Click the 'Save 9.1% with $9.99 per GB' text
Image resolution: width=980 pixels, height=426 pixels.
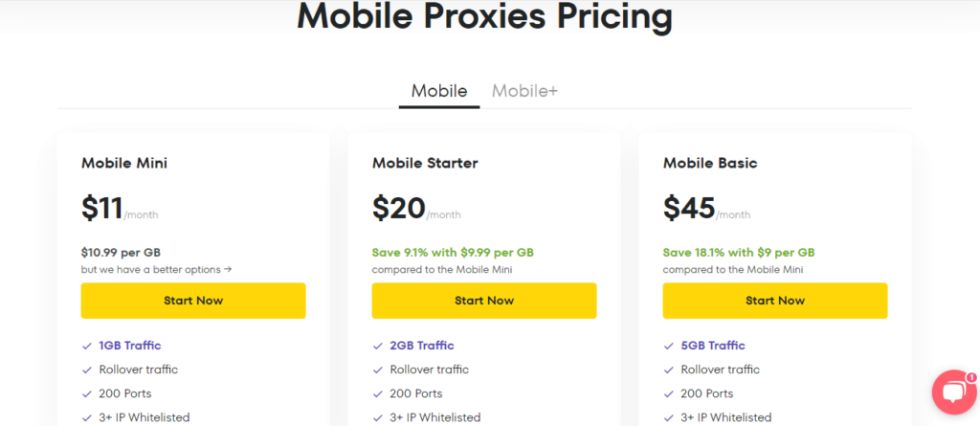click(x=453, y=253)
